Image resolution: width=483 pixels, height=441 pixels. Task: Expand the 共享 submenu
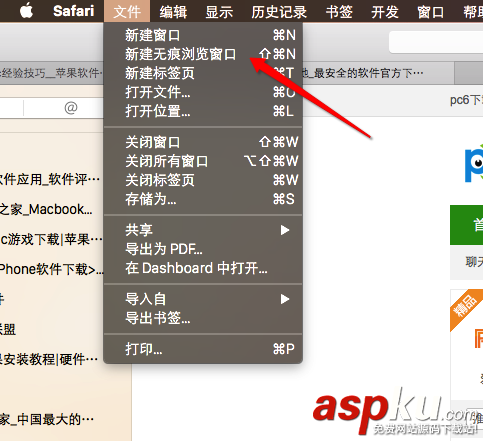tap(203, 230)
